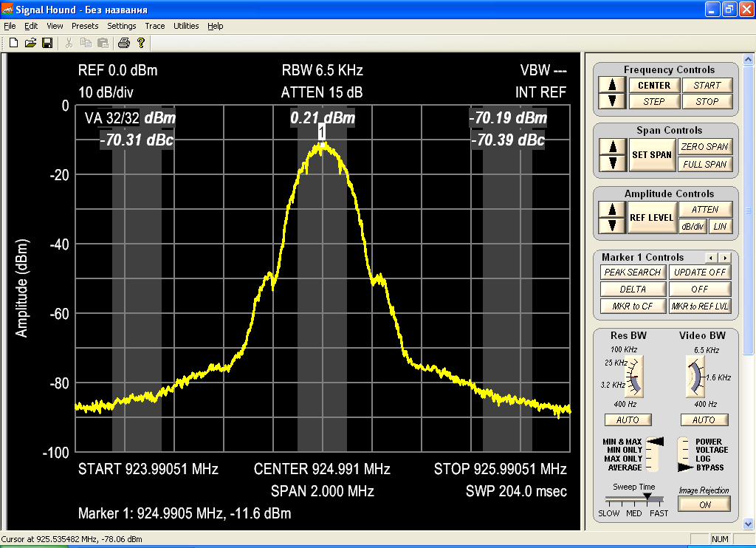Screen dimensions: 756x548
Task: Adjust the Res BW dial
Action: 635,377
